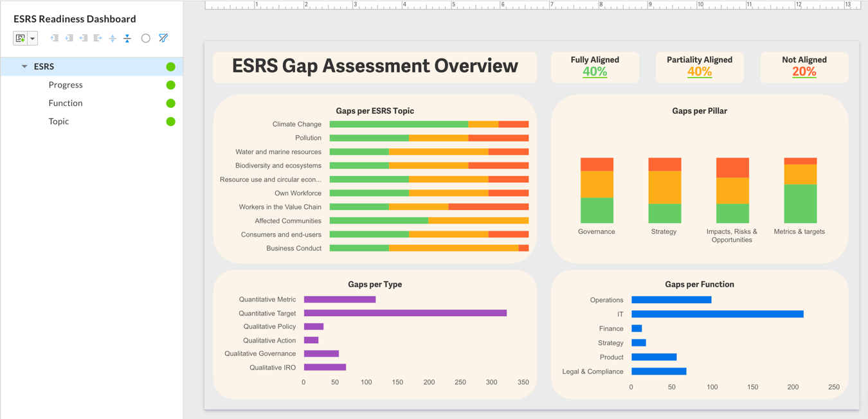Click the add new board icon
This screenshot has height=419, width=868.
click(21, 39)
